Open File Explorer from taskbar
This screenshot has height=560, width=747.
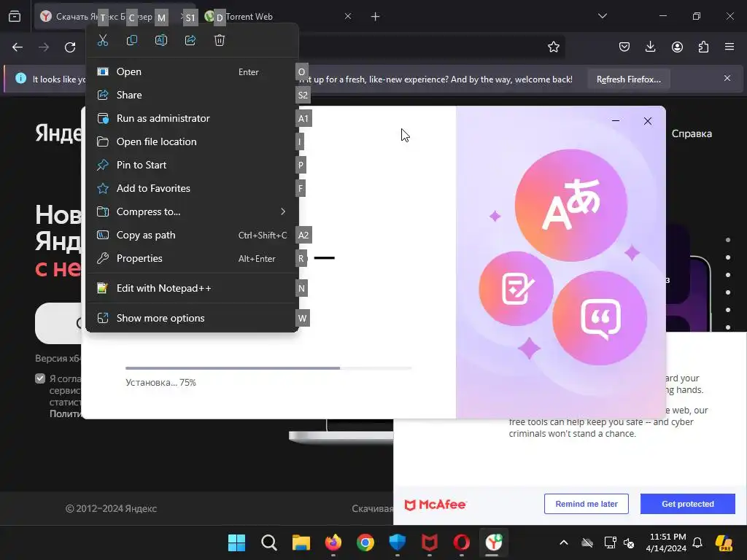pos(301,542)
